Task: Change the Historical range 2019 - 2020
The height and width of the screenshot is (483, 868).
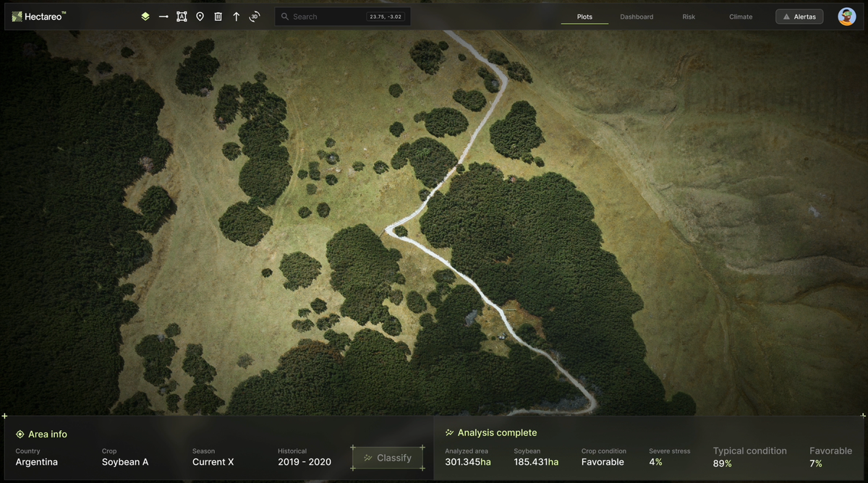Action: [304, 462]
